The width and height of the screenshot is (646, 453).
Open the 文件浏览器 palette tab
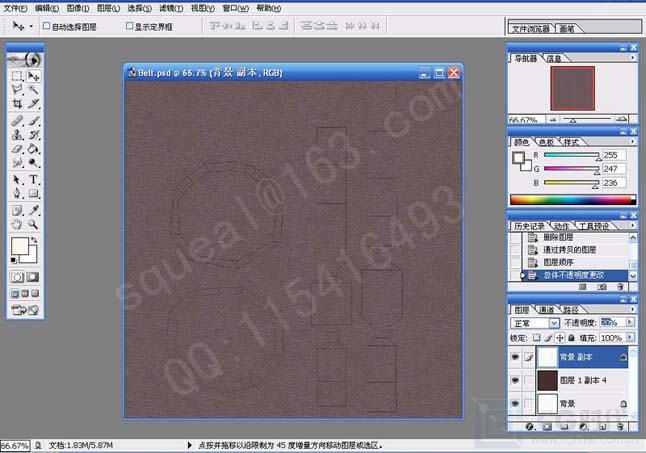point(531,28)
